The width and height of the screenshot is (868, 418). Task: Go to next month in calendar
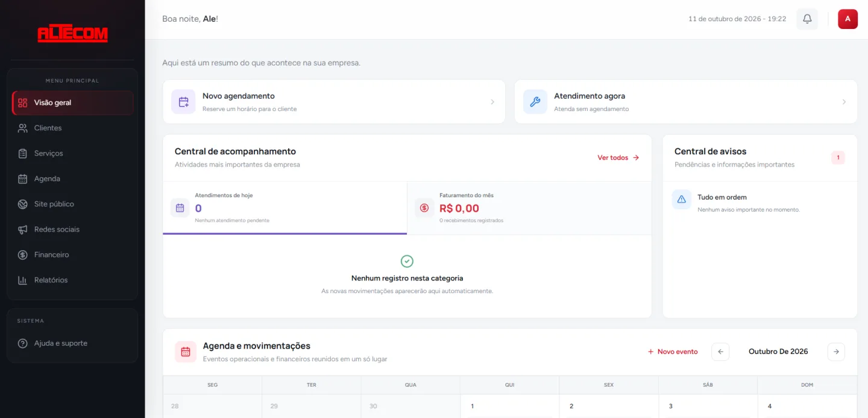[836, 352]
